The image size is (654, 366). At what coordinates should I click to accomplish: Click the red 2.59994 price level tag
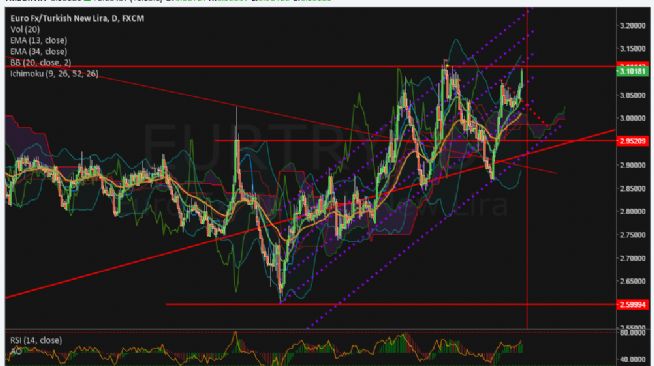point(632,305)
